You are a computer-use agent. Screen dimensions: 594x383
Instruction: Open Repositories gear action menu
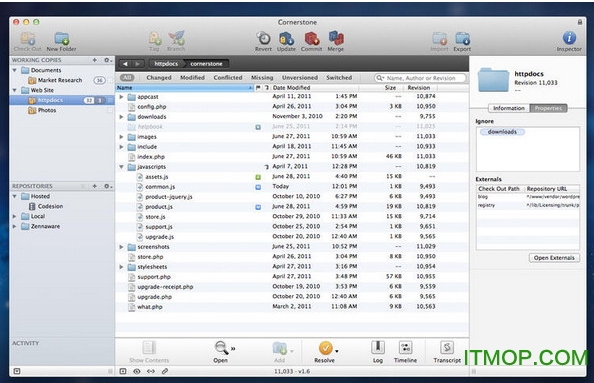pos(108,186)
